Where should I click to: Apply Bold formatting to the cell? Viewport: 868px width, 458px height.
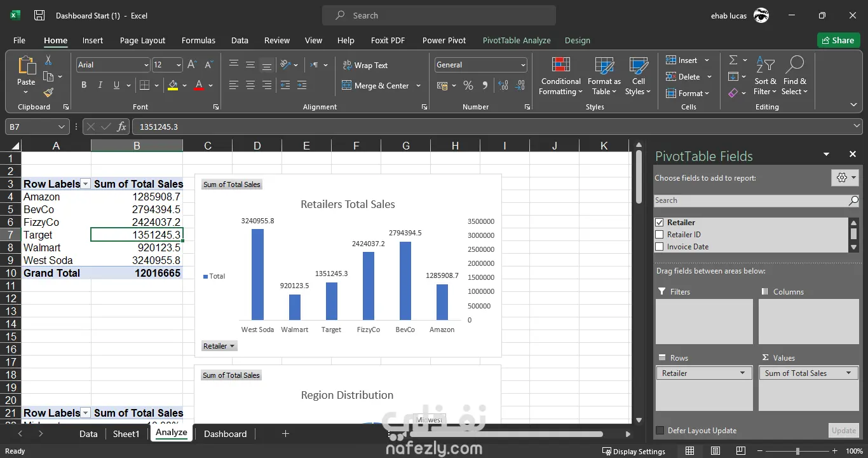coord(84,85)
